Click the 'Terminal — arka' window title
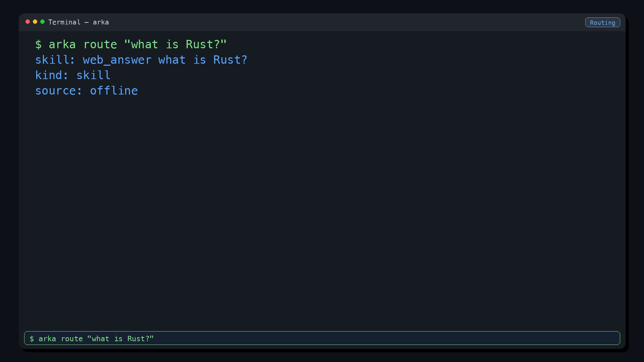Image resolution: width=644 pixels, height=362 pixels. tap(78, 22)
